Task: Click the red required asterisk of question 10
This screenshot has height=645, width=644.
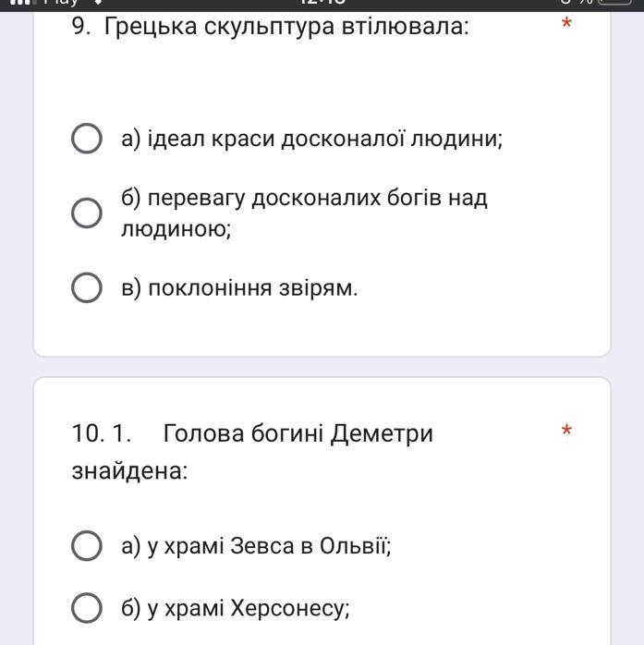Action: 566,431
